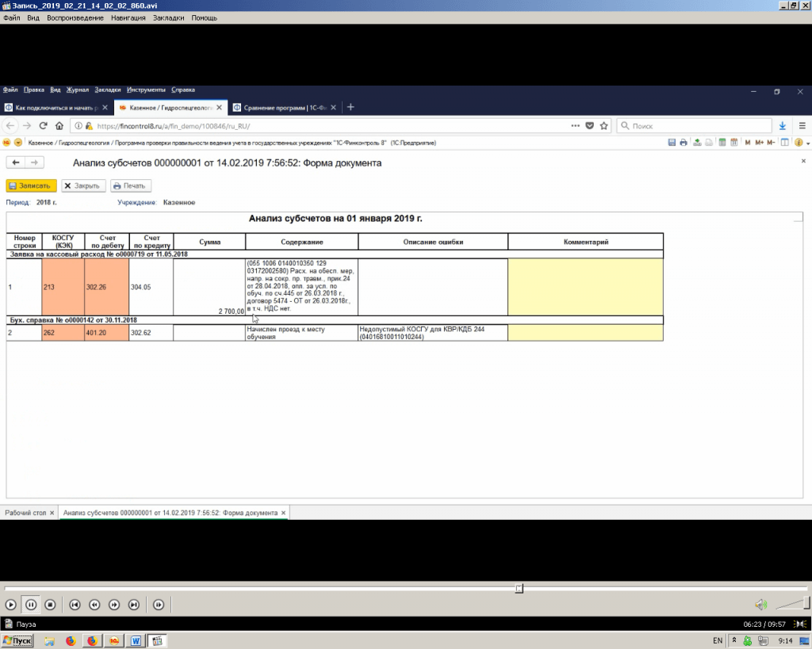
Task: Click the Печать button
Action: [130, 186]
